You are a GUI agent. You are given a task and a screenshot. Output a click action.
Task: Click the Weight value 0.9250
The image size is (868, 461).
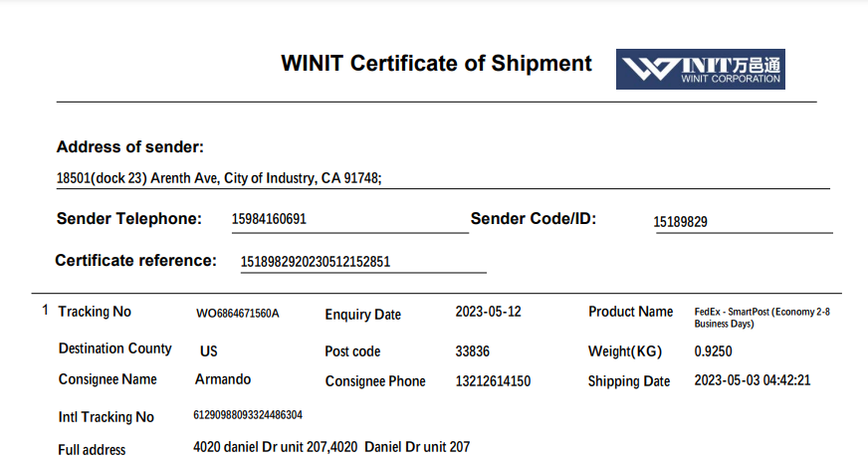click(713, 351)
